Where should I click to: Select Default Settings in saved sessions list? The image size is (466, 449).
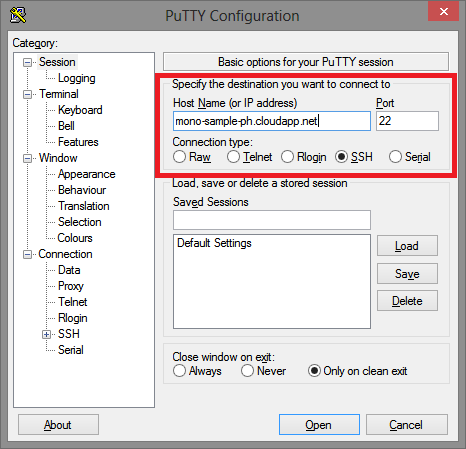[214, 243]
